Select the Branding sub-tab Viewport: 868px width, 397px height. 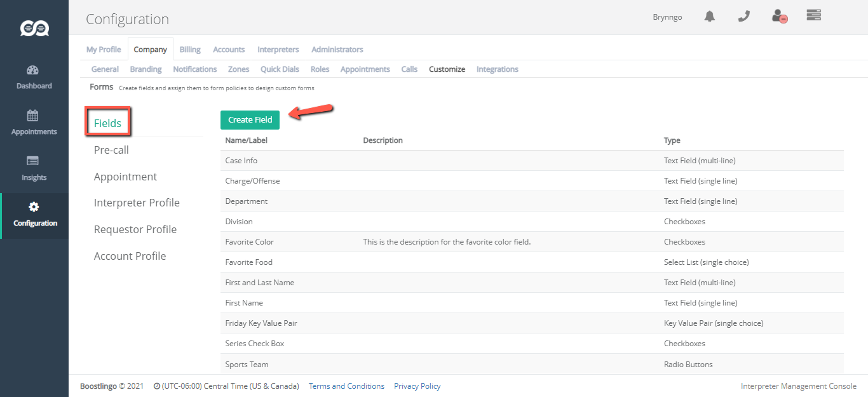click(146, 69)
